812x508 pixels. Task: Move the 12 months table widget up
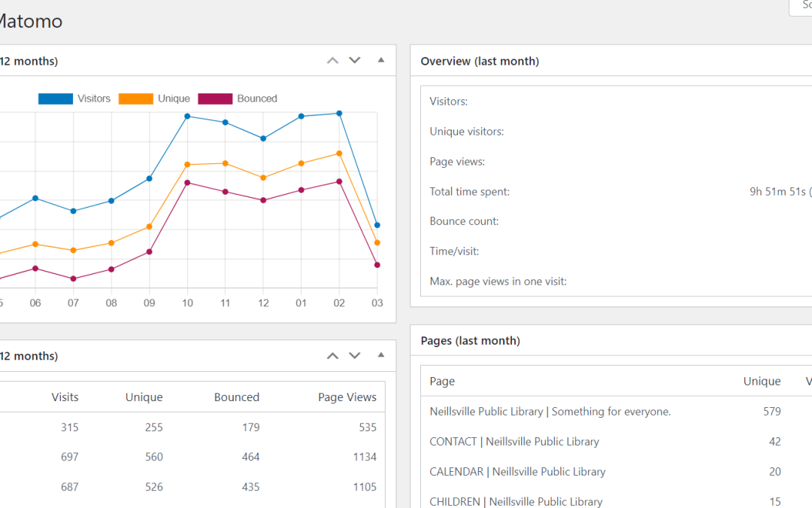(x=332, y=355)
